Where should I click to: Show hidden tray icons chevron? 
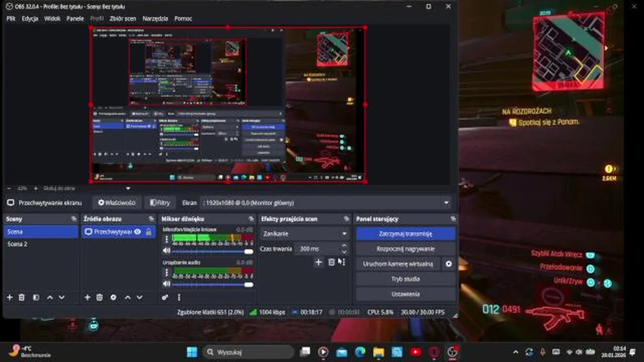pyautogui.click(x=516, y=352)
